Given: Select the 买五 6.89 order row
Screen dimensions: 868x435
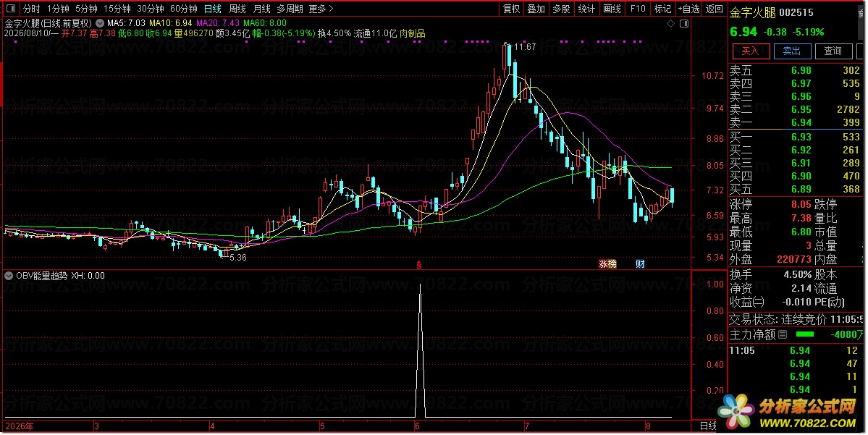Looking at the screenshot, I should (795, 189).
